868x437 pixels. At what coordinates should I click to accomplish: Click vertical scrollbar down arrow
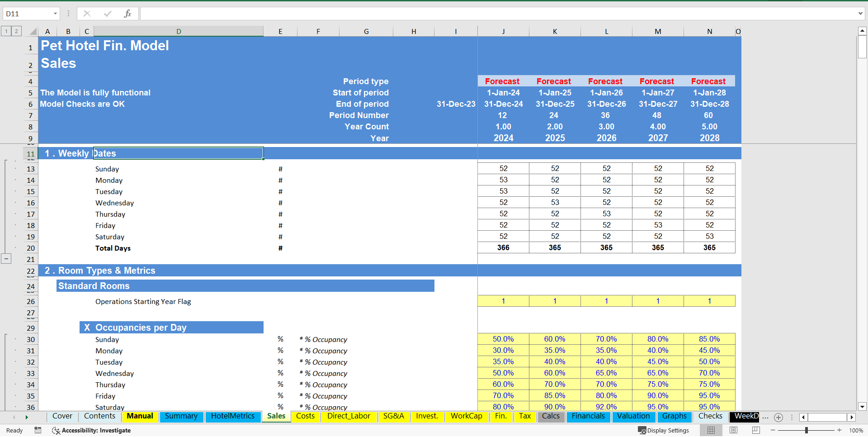[x=862, y=407]
